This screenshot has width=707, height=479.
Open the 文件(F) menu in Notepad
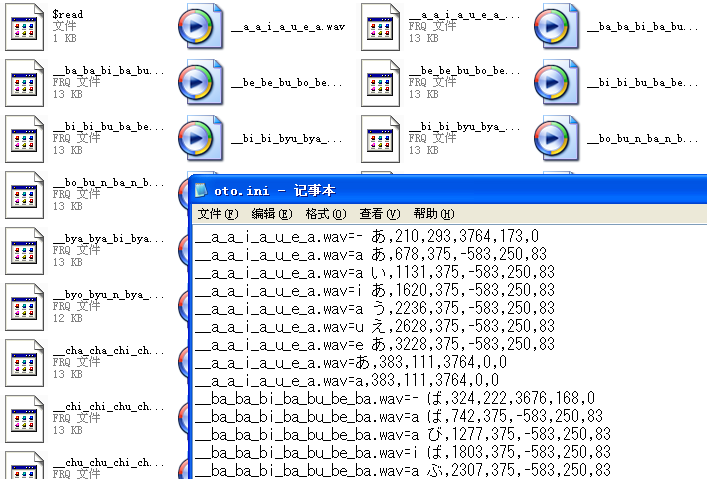pos(218,214)
